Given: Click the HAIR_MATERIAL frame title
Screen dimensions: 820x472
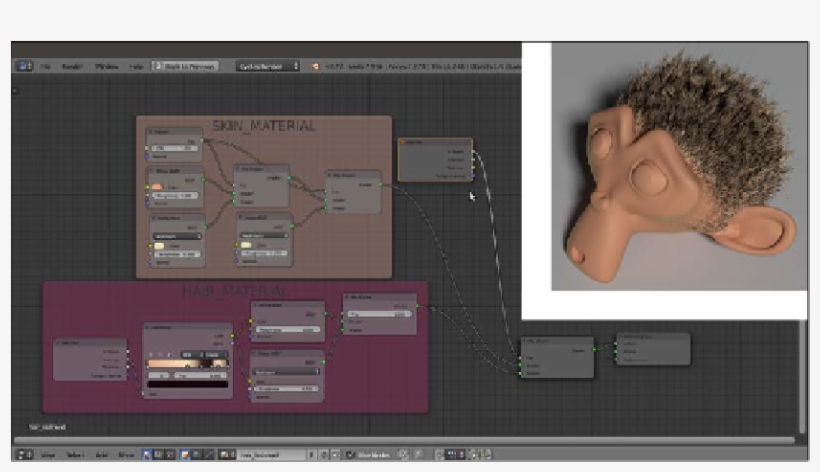Looking at the screenshot, I should 234,290.
